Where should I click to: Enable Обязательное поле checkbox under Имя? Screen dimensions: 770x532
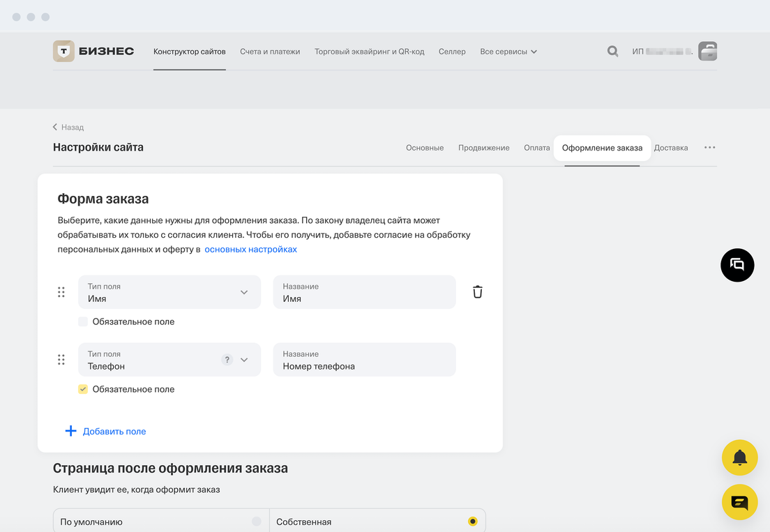point(83,321)
